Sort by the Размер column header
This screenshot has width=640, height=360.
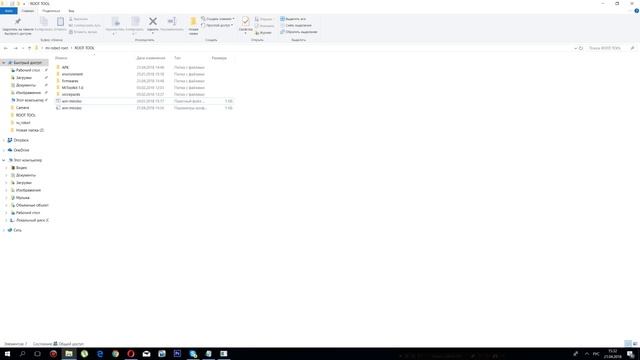point(219,58)
